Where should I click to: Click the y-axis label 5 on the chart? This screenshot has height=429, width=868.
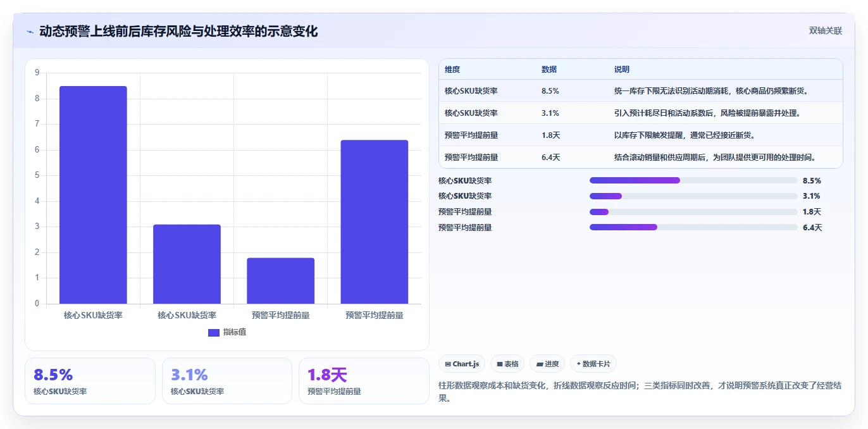click(x=37, y=175)
